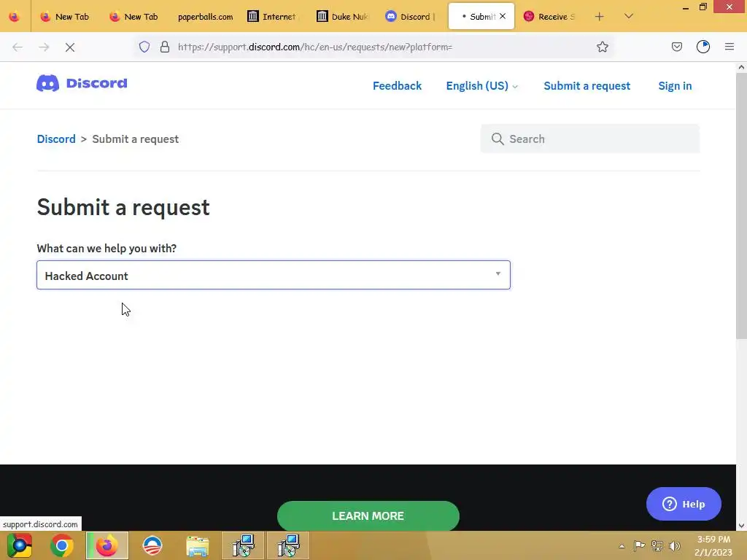Open Firefox account circle icon
The height and width of the screenshot is (560, 747).
[703, 47]
